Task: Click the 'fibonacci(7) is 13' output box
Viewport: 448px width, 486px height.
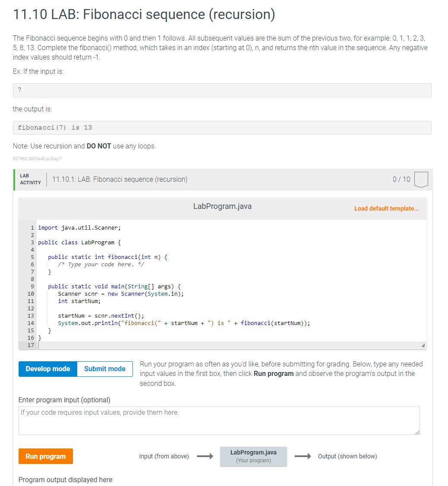Action: point(222,128)
